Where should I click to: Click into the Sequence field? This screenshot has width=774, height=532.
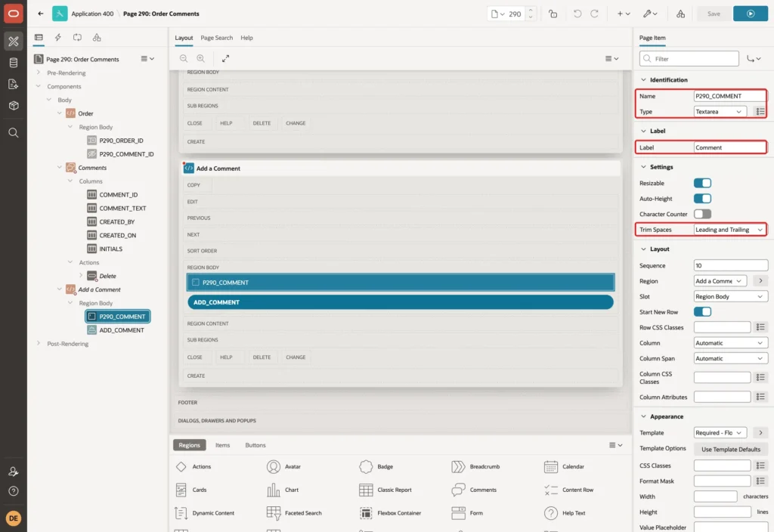coord(731,265)
